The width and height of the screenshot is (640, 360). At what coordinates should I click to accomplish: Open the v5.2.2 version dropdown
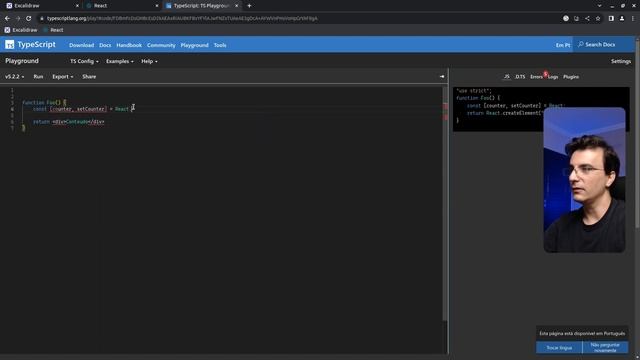click(x=15, y=77)
